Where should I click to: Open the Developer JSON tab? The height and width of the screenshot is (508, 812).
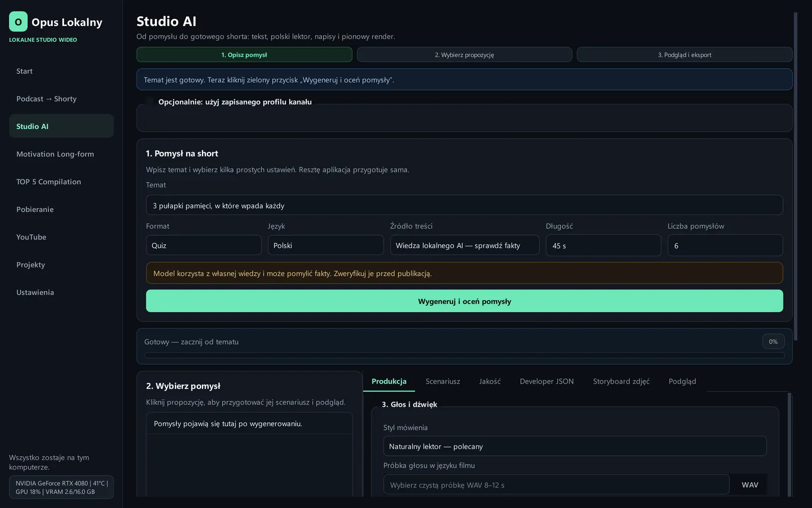point(547,382)
